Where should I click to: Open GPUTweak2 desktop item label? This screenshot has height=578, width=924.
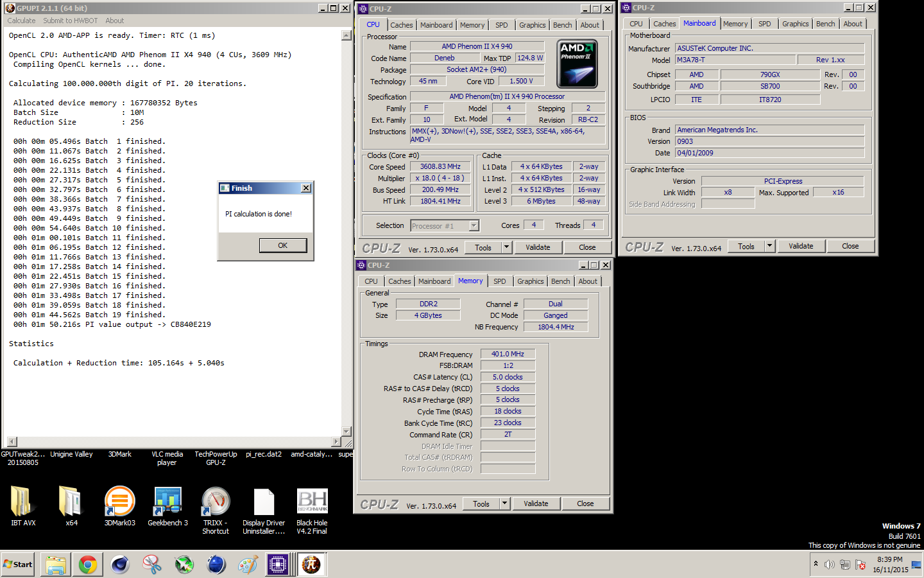23,458
